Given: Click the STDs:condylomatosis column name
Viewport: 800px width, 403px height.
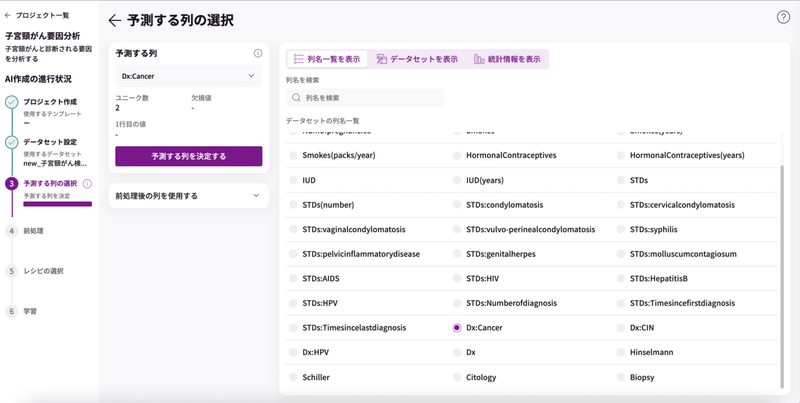Looking at the screenshot, I should pos(505,205).
